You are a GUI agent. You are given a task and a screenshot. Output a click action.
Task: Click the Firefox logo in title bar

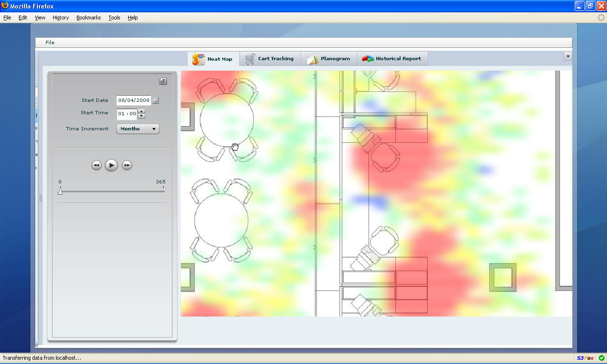point(5,6)
